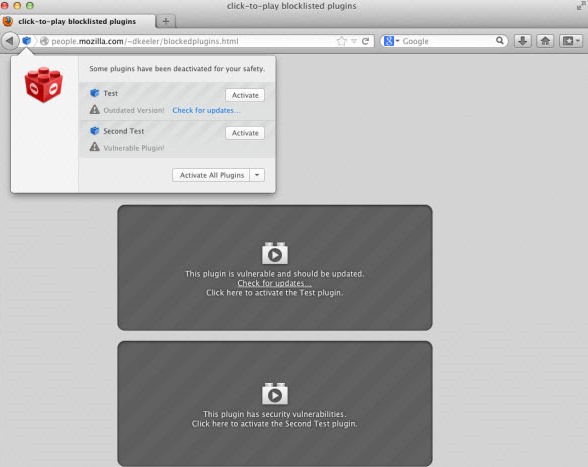
Task: Open the Google search engine selector
Action: pos(392,41)
